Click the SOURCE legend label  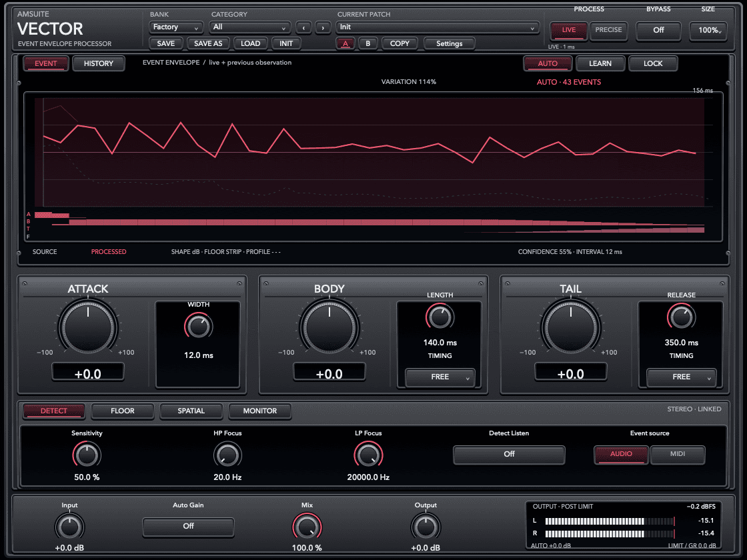click(x=45, y=252)
